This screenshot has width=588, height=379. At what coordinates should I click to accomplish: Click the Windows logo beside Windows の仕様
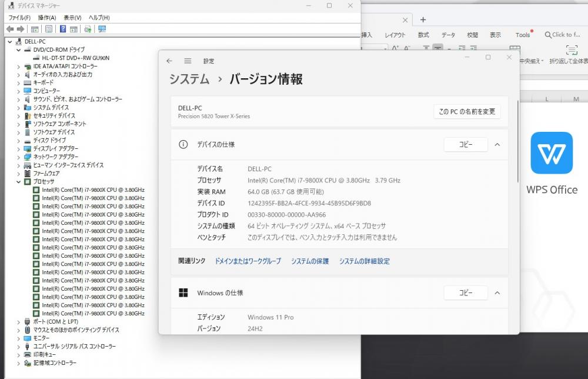point(183,292)
